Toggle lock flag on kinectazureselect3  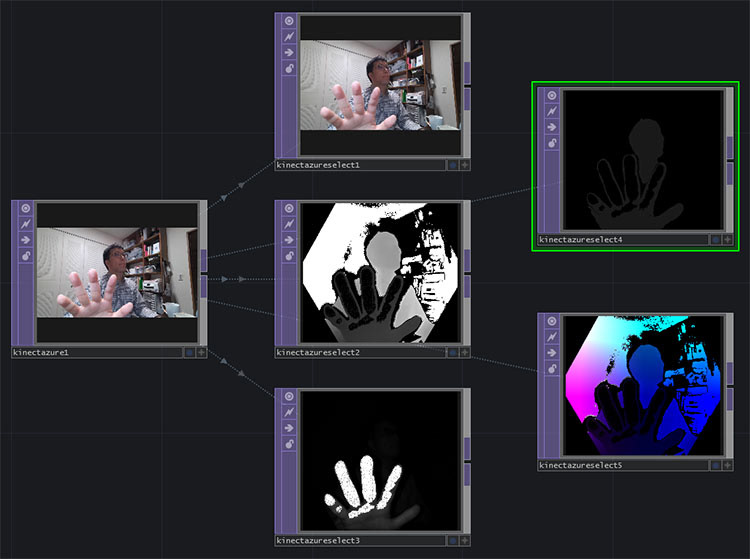(x=289, y=444)
